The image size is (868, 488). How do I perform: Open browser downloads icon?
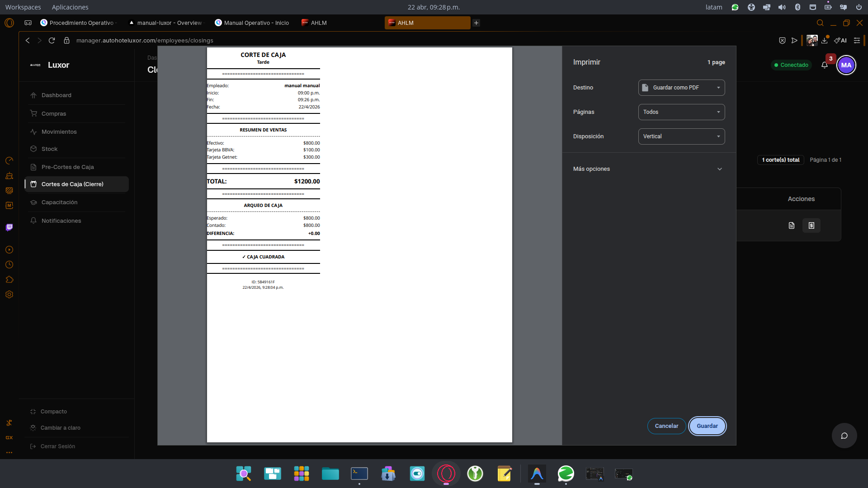825,41
